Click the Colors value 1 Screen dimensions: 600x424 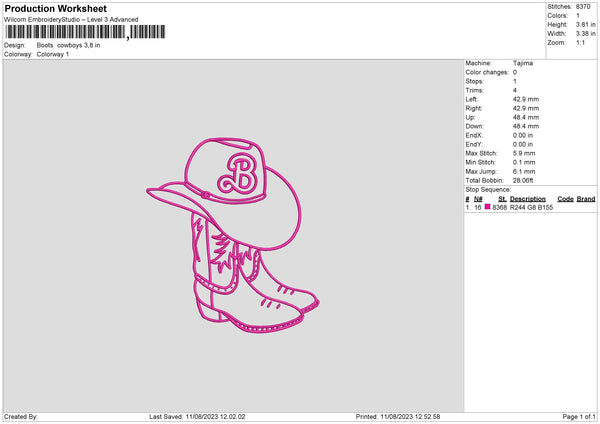(578, 16)
